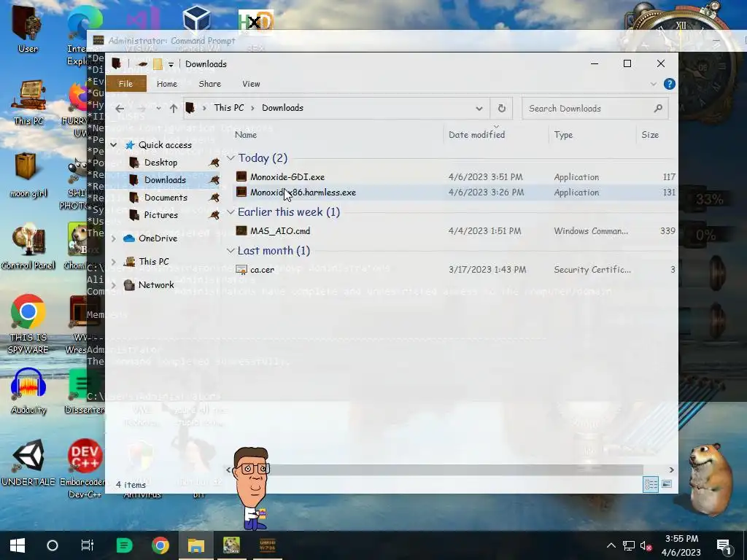The image size is (747, 560).
Task: Click the muted volume tray icon
Action: pyautogui.click(x=646, y=545)
